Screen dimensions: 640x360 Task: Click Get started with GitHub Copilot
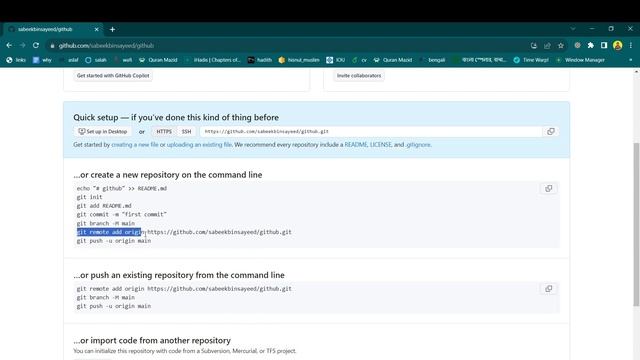[113, 76]
